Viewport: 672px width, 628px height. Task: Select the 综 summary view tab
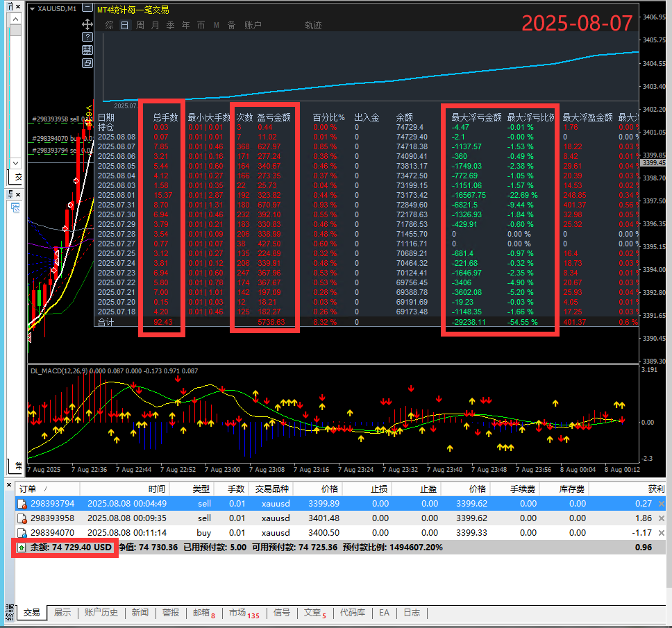click(x=109, y=25)
